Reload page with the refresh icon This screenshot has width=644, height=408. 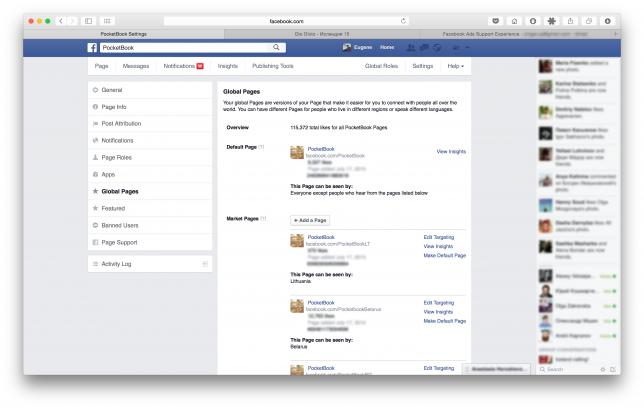(403, 21)
